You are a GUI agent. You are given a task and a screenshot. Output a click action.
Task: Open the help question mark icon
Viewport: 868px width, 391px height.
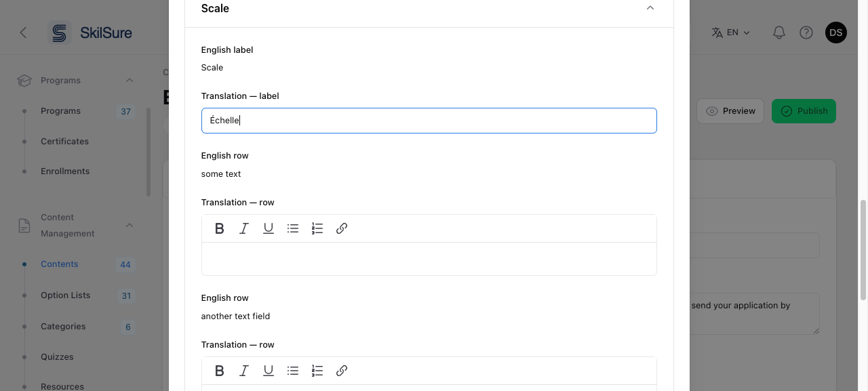tap(806, 33)
